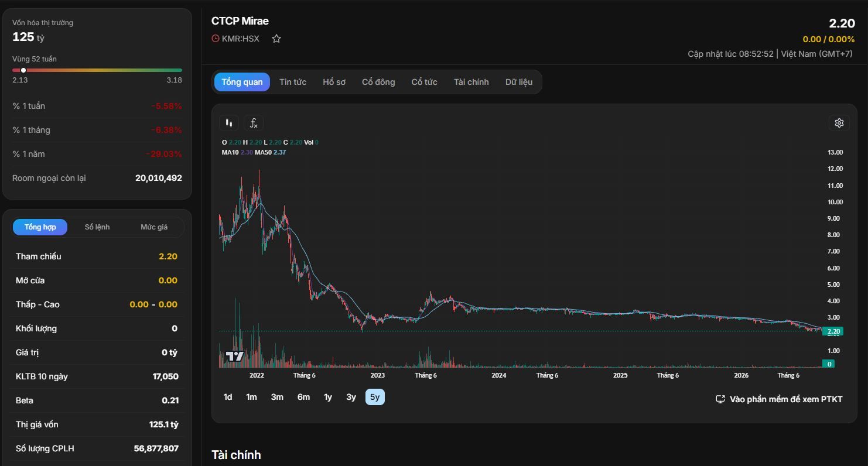This screenshot has width=868, height=466.
Task: Open the Tin tức tab
Action: click(293, 82)
